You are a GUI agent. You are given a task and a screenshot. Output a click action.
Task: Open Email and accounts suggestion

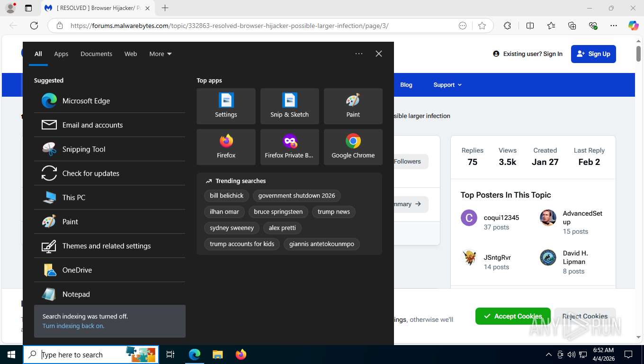coord(109,125)
